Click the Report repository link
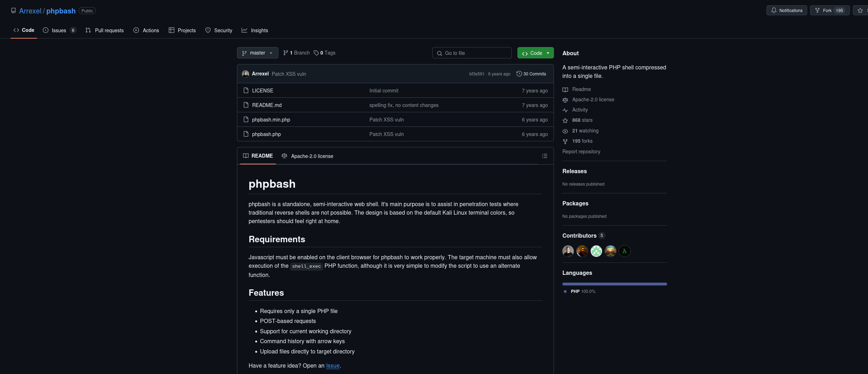868x374 pixels. (581, 152)
